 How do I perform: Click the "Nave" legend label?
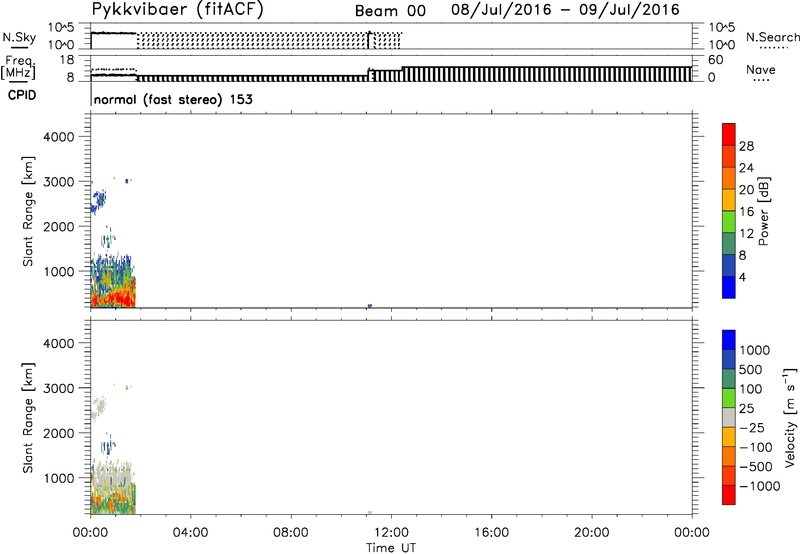pos(761,70)
